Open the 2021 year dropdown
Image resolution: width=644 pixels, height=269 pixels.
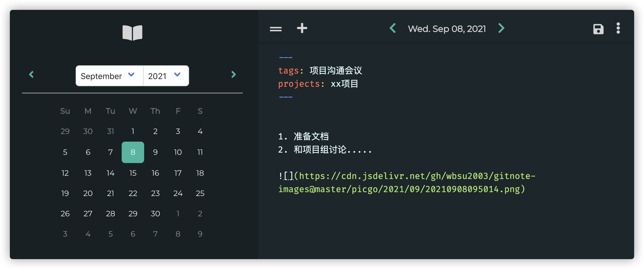pos(164,76)
